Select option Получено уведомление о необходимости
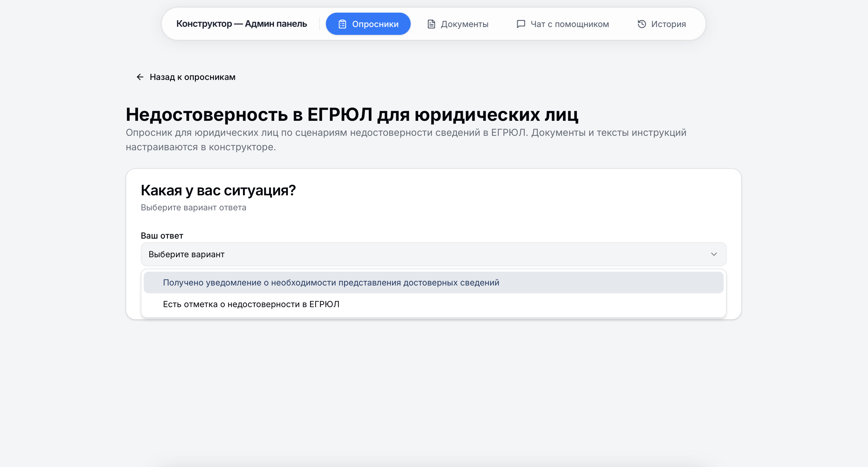Image resolution: width=868 pixels, height=467 pixels. [433, 282]
